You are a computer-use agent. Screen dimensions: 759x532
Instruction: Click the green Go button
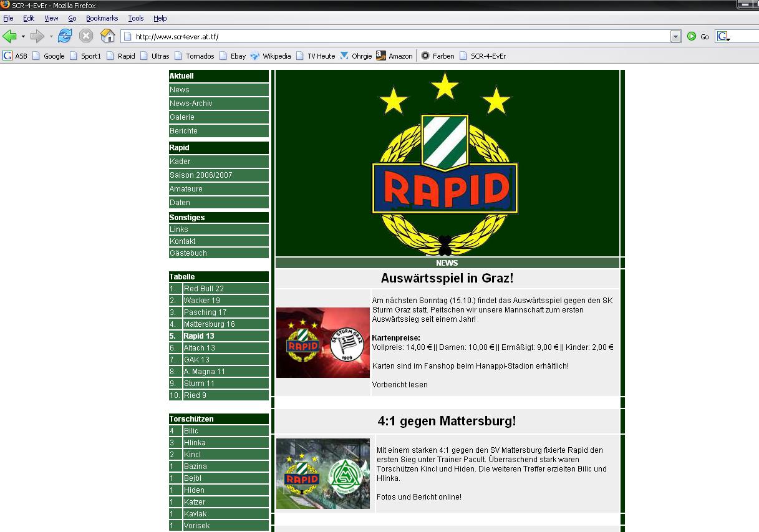698,36
